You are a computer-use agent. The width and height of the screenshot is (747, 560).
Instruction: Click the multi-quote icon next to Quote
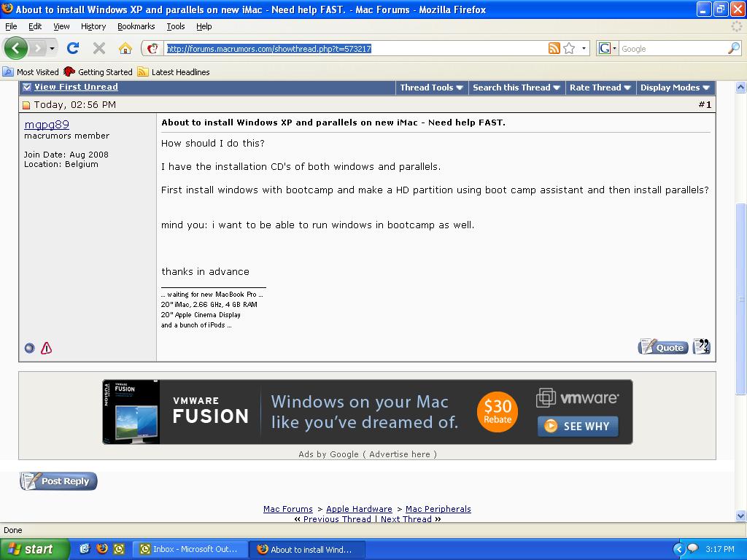(x=702, y=346)
